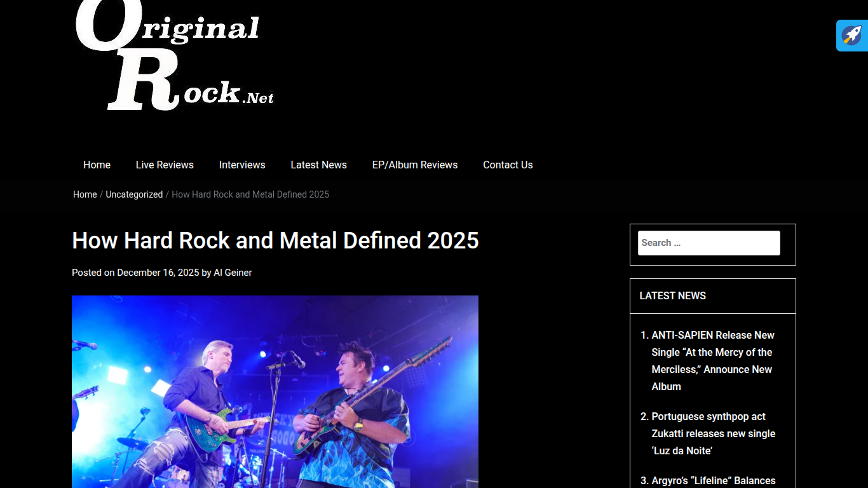868x488 pixels.
Task: Click the article title heading
Action: point(275,241)
